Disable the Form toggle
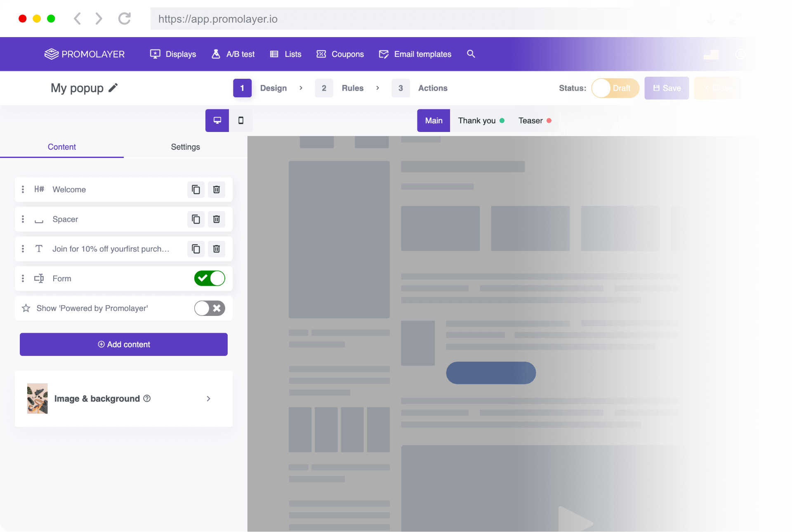 tap(210, 279)
